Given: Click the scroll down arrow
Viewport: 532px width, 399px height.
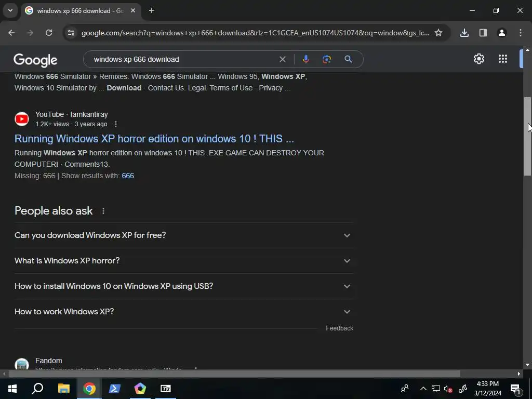Looking at the screenshot, I should tap(527, 365).
